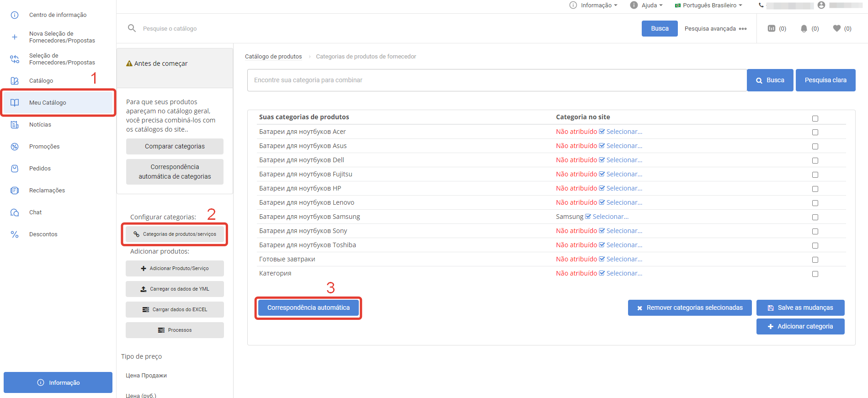The image size is (868, 398).
Task: Open the Ajuda dropdown menu
Action: (646, 5)
